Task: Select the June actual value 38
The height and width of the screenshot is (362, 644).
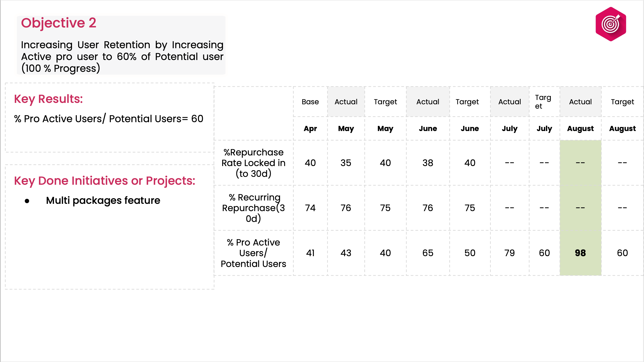Action: point(428,163)
